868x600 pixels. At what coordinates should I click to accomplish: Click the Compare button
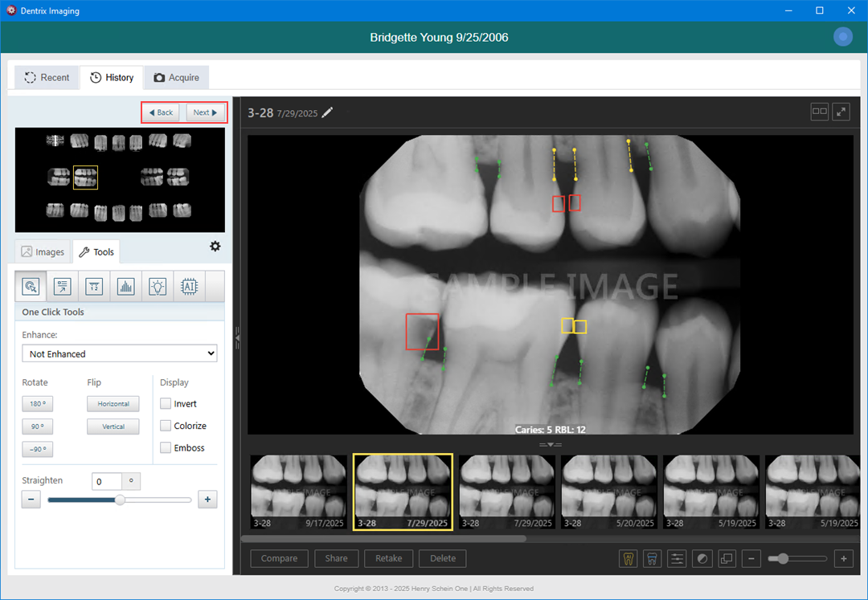pyautogui.click(x=279, y=558)
